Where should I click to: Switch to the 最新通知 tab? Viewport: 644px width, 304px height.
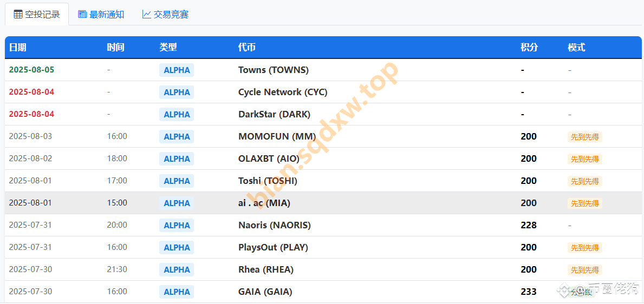click(101, 15)
